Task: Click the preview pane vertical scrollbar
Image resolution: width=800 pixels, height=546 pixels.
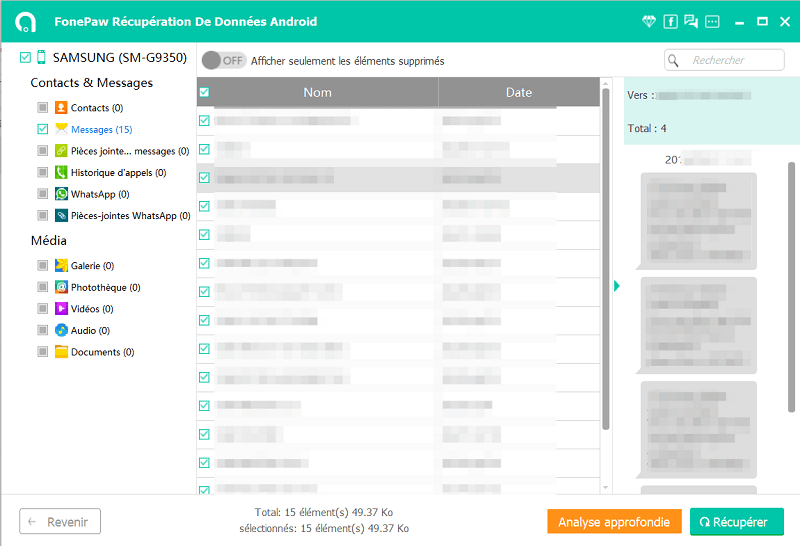Action: click(791, 287)
